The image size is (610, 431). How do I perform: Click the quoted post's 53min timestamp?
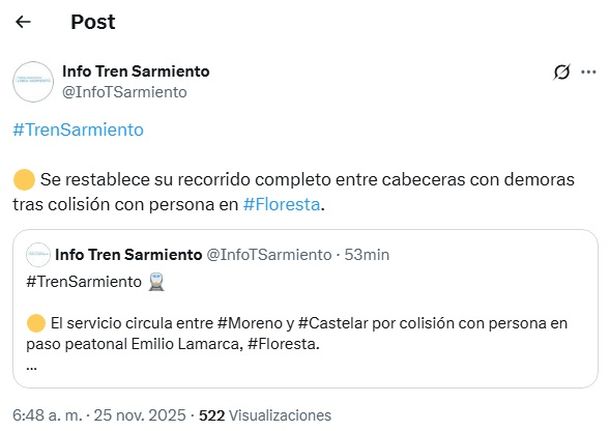[367, 255]
